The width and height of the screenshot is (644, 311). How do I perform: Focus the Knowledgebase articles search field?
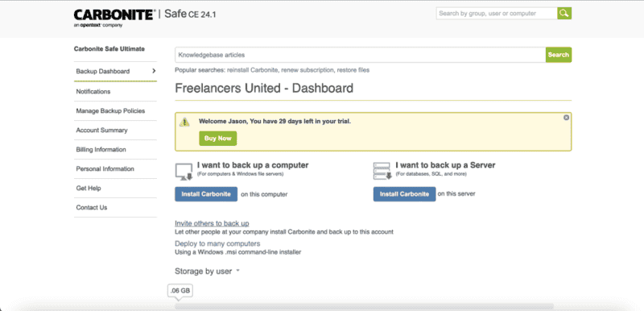pos(360,55)
